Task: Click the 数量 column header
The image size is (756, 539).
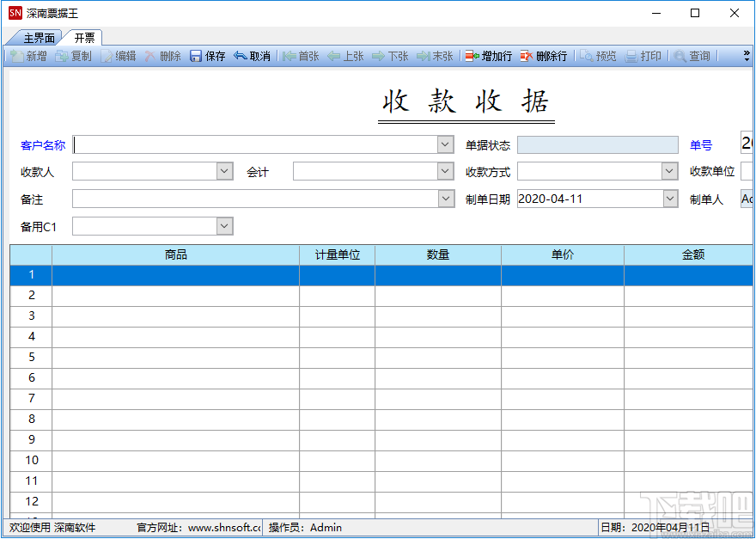Action: (438, 254)
